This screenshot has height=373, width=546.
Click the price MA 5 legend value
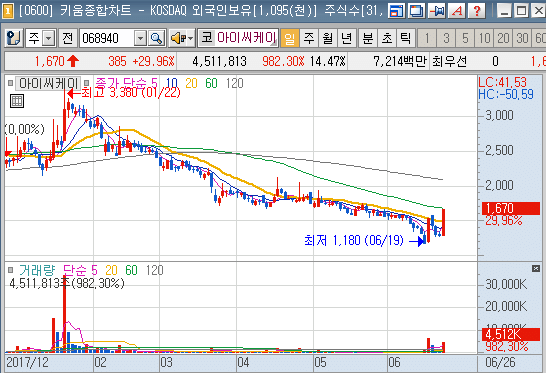154,83
